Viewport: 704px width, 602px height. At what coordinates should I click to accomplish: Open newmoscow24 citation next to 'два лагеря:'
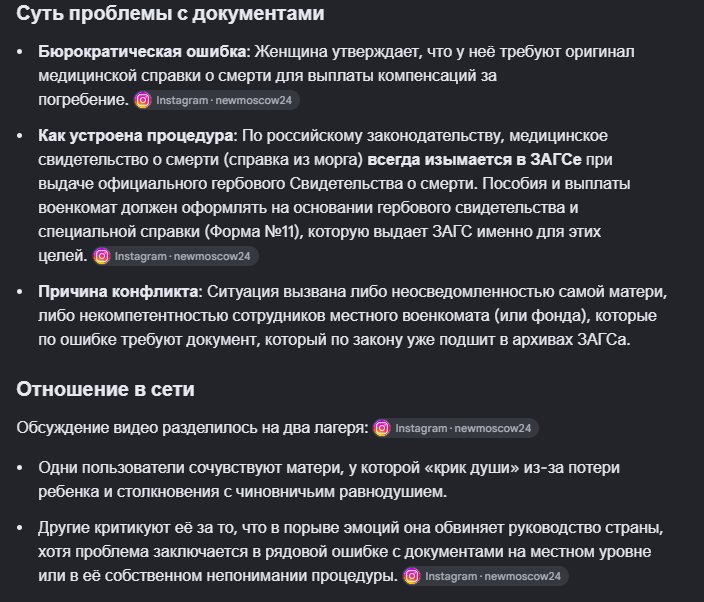455,428
